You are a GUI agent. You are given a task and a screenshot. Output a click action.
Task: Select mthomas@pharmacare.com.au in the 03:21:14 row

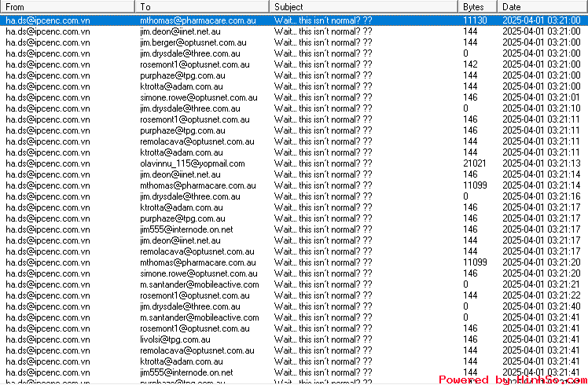pyautogui.click(x=198, y=185)
